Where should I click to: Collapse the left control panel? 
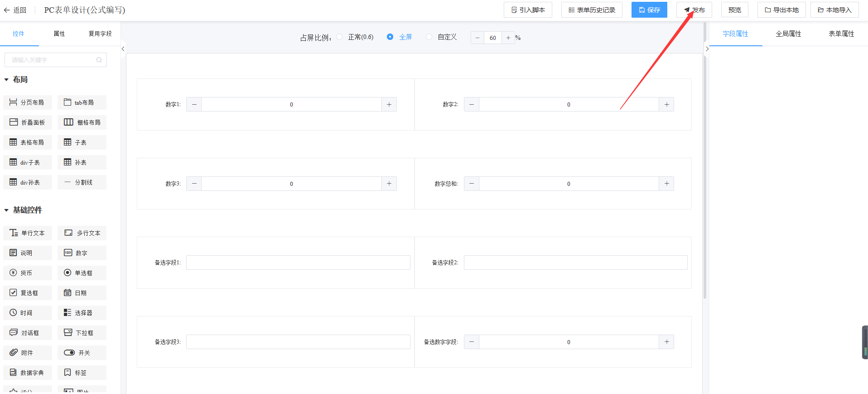coord(123,49)
